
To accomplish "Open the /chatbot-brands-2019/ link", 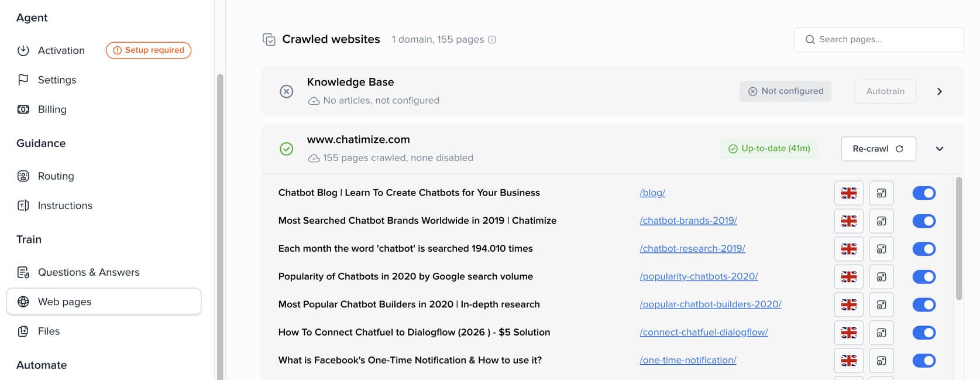I will coord(688,221).
